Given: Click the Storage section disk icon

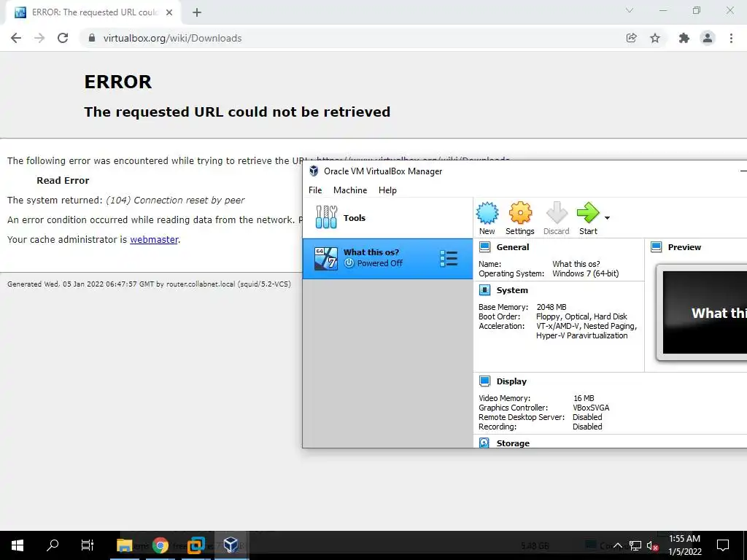Looking at the screenshot, I should [484, 443].
